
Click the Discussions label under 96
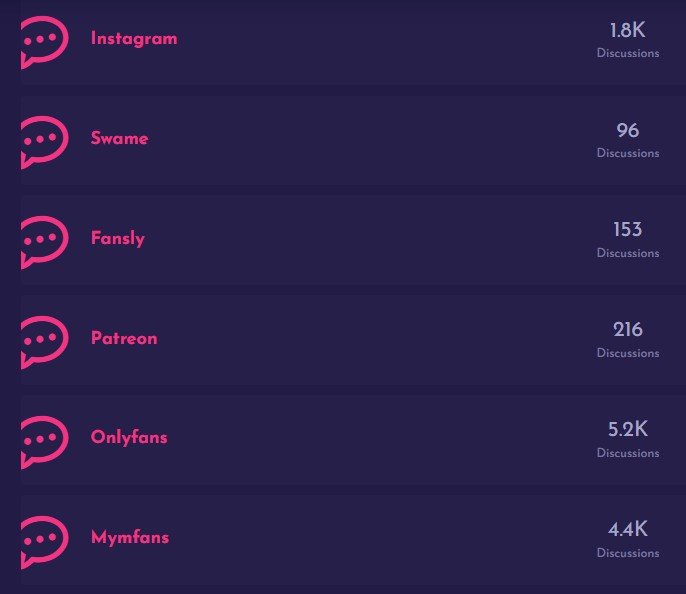click(x=628, y=153)
